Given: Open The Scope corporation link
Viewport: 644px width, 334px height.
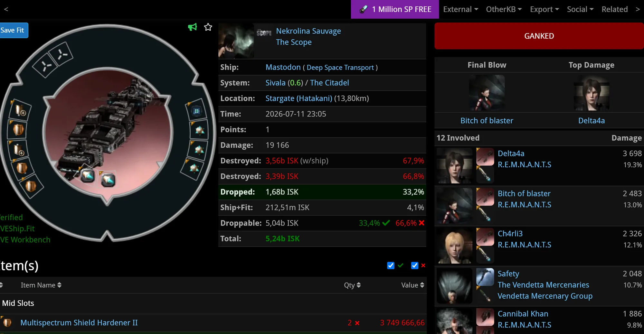Looking at the screenshot, I should (294, 42).
